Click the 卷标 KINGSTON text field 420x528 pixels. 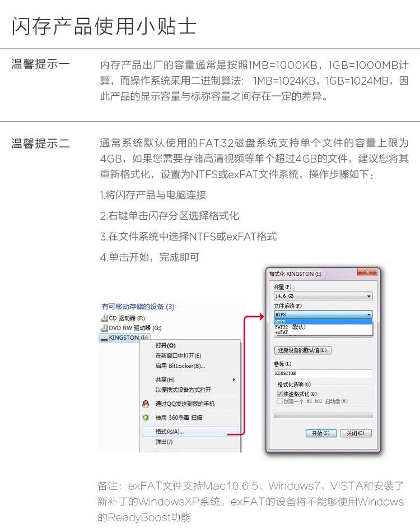tap(323, 373)
